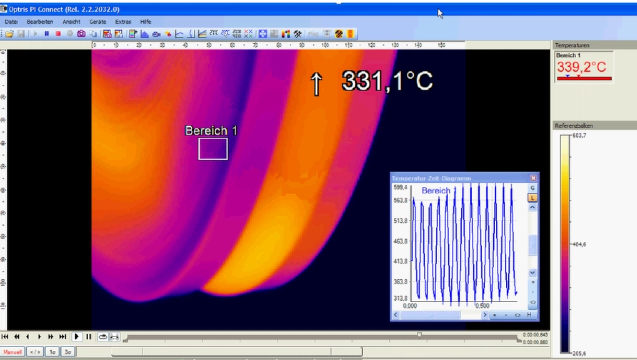Click the orange rectangle toolbar icon
This screenshot has width=637, height=360.
click(x=350, y=34)
